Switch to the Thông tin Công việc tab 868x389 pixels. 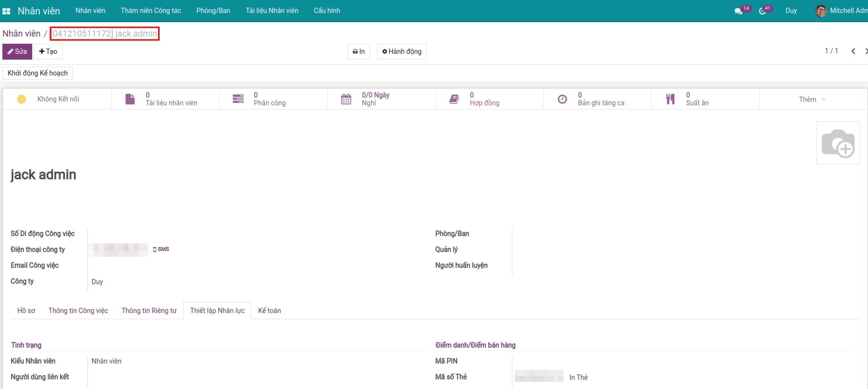tap(78, 311)
